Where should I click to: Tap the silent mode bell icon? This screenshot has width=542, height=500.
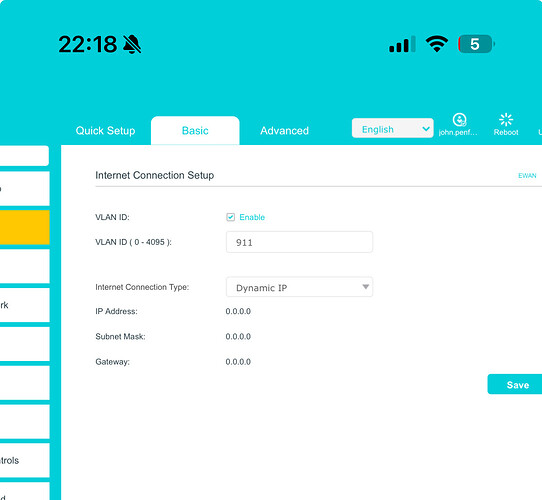[x=132, y=44]
